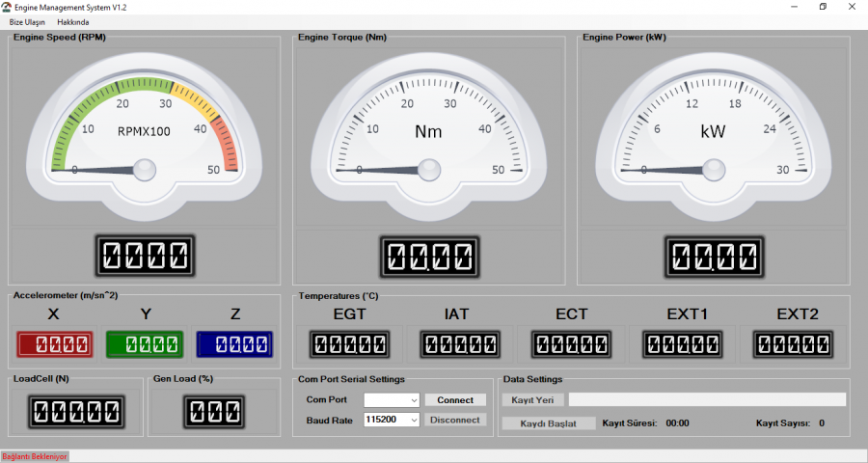Viewport: 868px width, 463px height.
Task: Click the red X accelerometer display
Action: tap(55, 344)
